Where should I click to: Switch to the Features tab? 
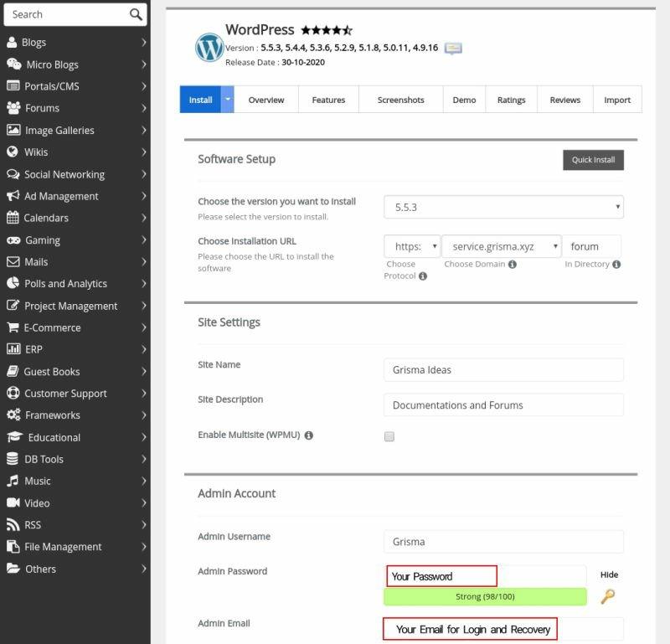point(328,99)
